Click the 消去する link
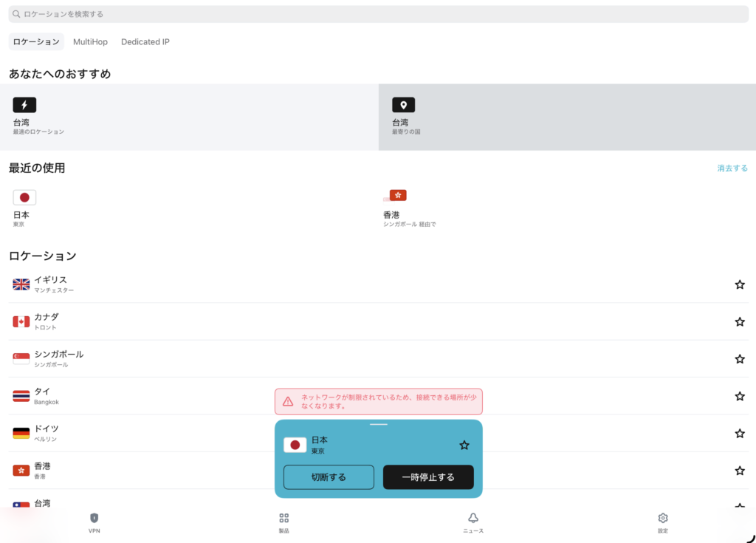The image size is (756, 543). [x=732, y=168]
